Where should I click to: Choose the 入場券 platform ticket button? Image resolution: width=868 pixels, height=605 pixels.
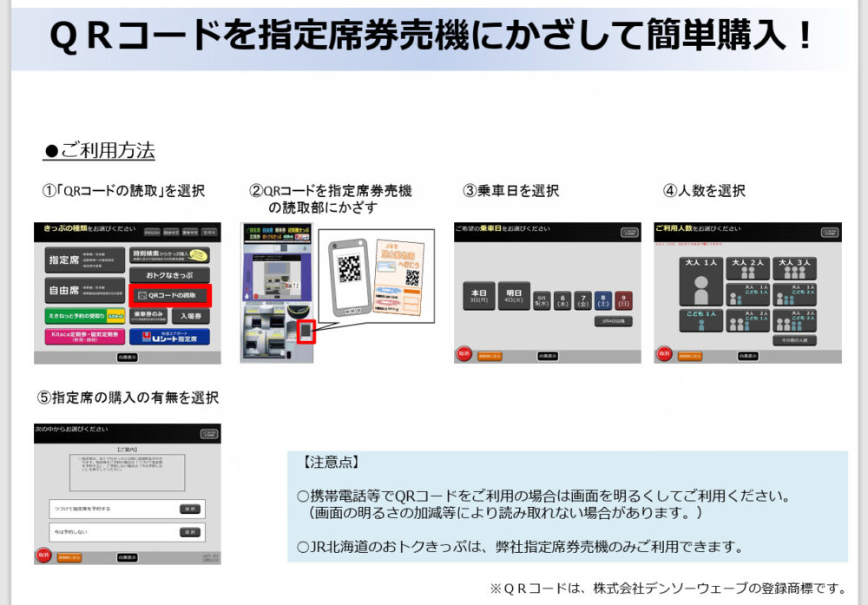click(x=190, y=316)
